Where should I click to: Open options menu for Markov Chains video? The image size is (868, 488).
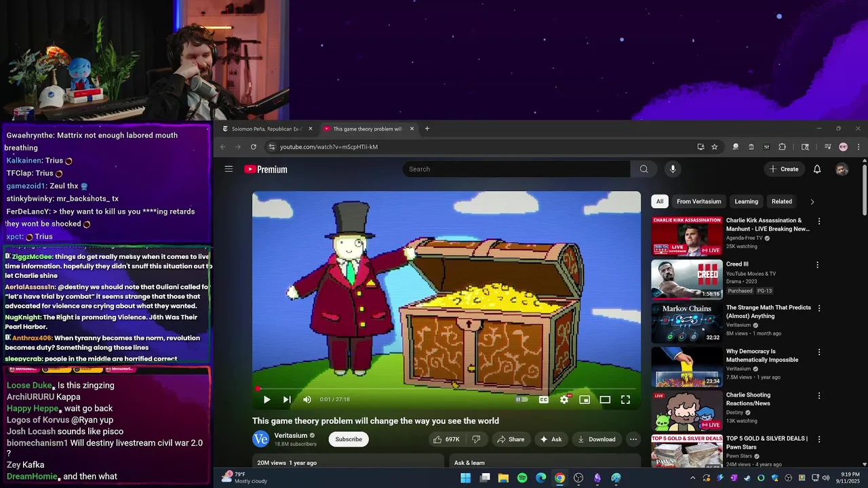(x=818, y=308)
